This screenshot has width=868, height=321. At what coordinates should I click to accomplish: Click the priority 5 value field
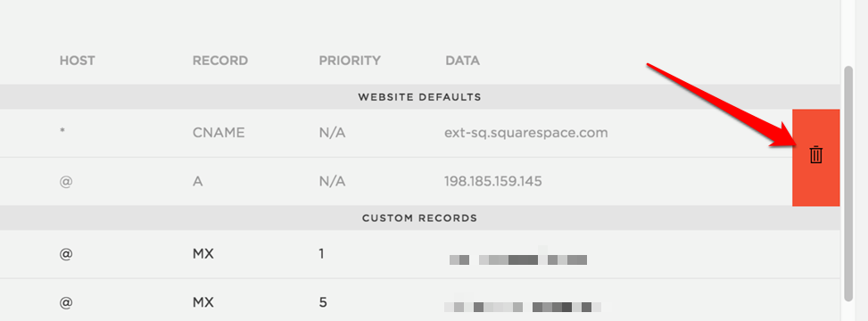pos(323,303)
